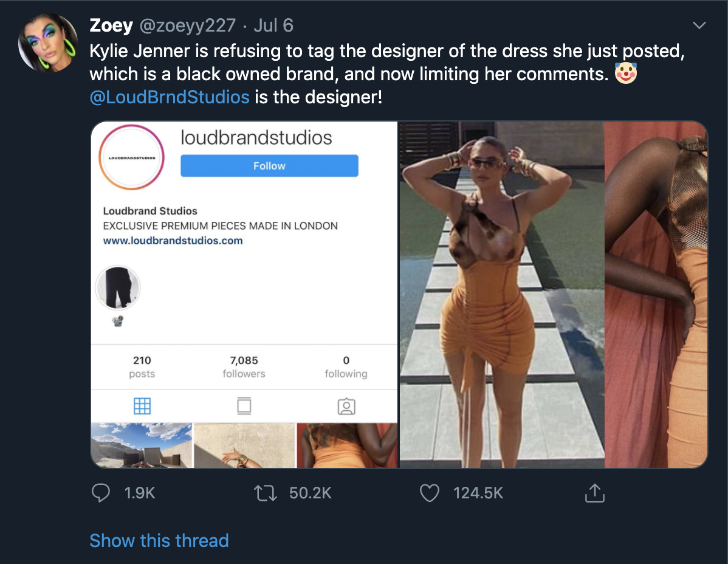Viewport: 728px width, 564px height.
Task: Retweet this tweet using the retweet icon
Action: click(x=264, y=492)
